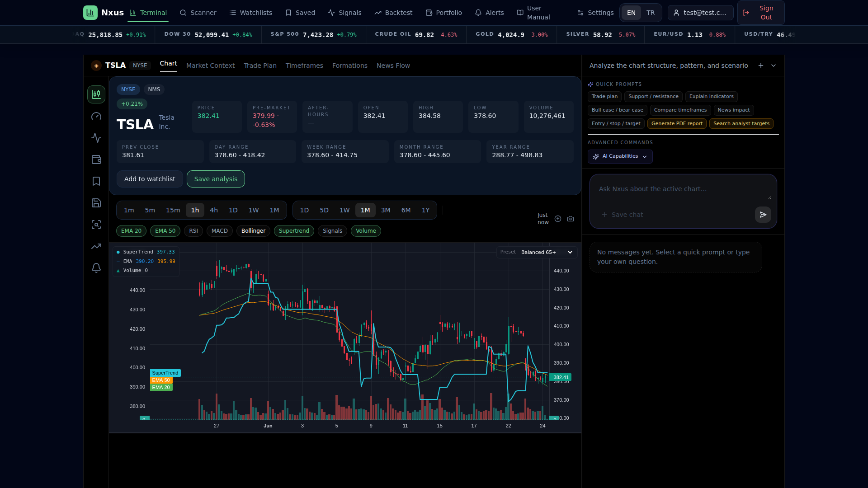
Task: Switch to the Timeframes tab
Action: pyautogui.click(x=304, y=66)
